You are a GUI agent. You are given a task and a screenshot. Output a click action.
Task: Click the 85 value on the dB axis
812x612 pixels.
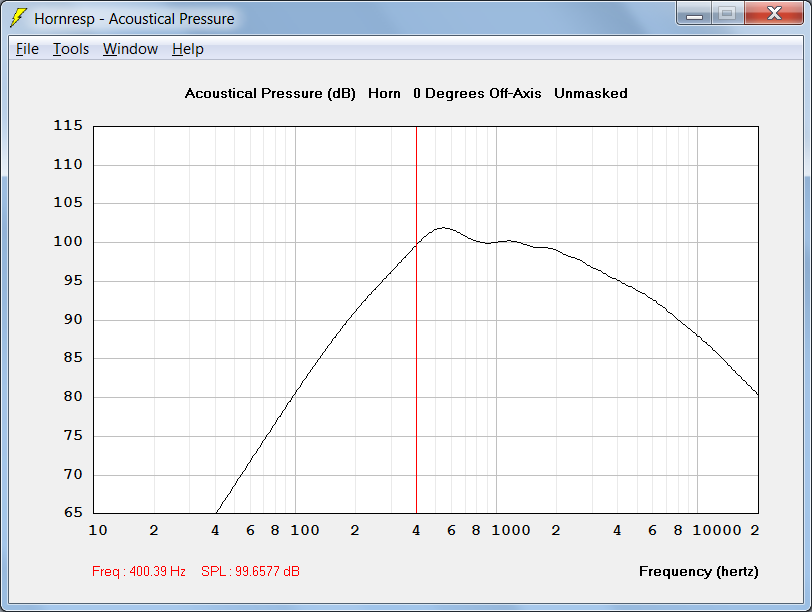(73, 357)
